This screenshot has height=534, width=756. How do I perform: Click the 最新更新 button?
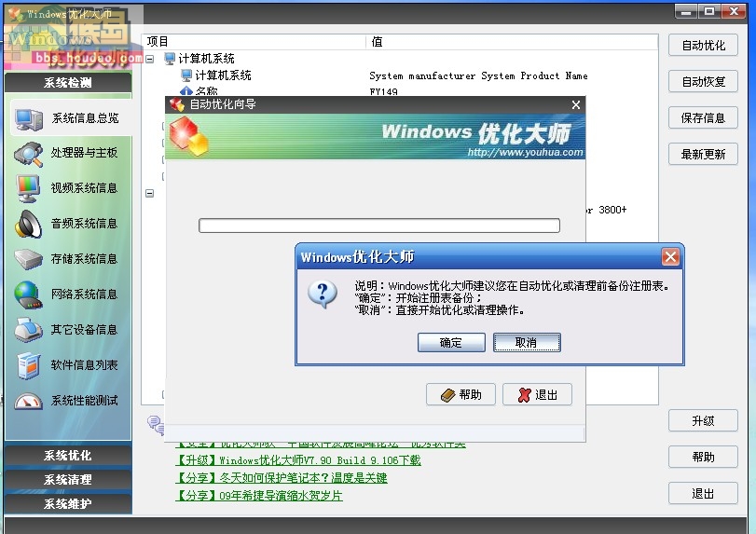coord(703,154)
